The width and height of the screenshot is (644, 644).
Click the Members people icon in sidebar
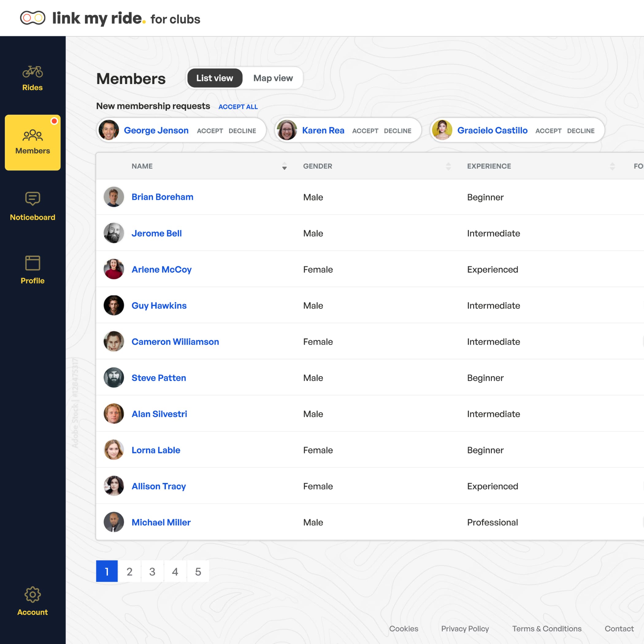click(32, 135)
